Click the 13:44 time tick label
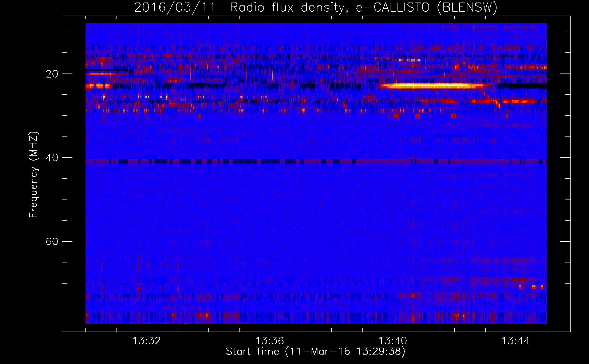 coord(516,341)
